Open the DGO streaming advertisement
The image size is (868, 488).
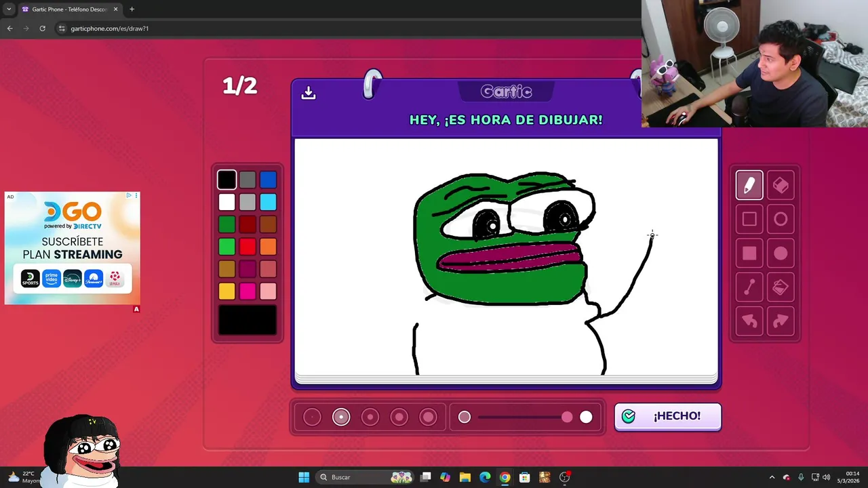pyautogui.click(x=73, y=248)
